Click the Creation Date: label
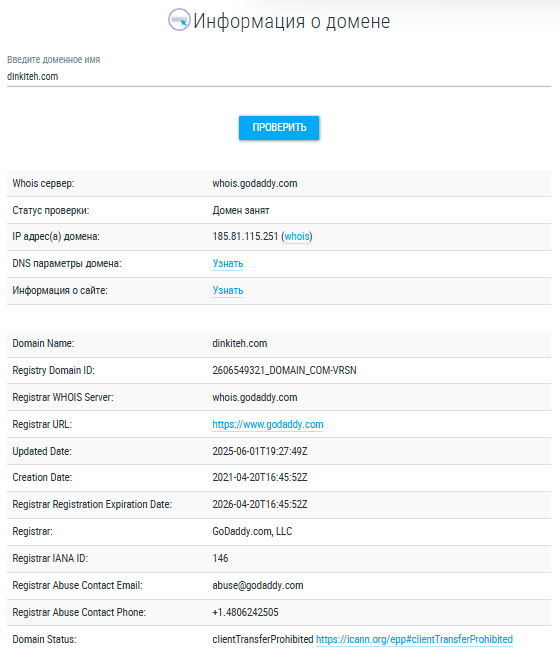560x648 pixels. click(42, 477)
